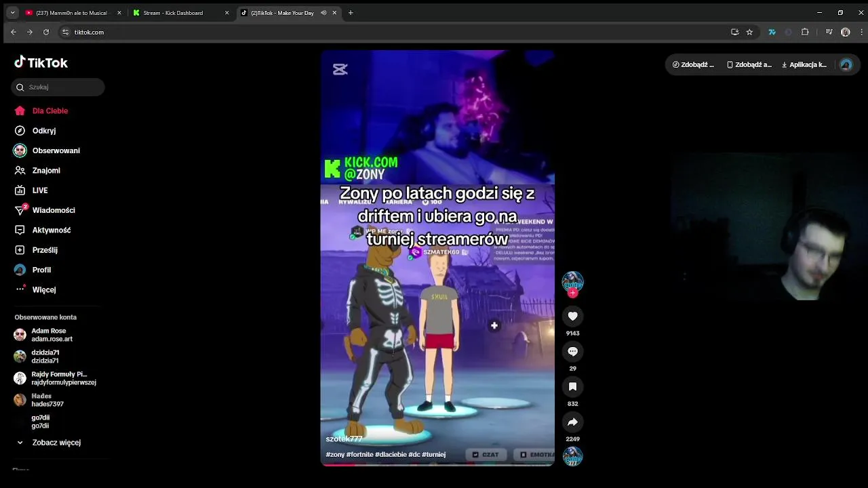Open TikTok profile avatar in header
868x488 pixels.
[846, 65]
